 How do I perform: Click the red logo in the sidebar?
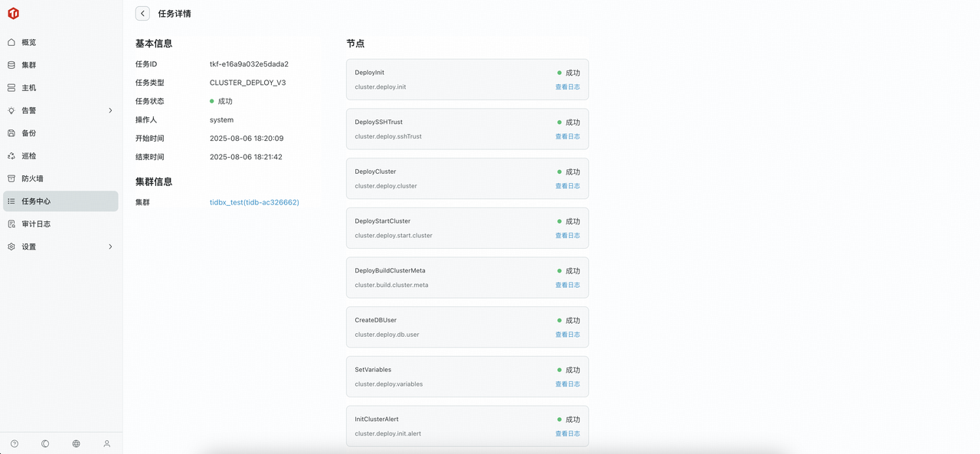13,14
